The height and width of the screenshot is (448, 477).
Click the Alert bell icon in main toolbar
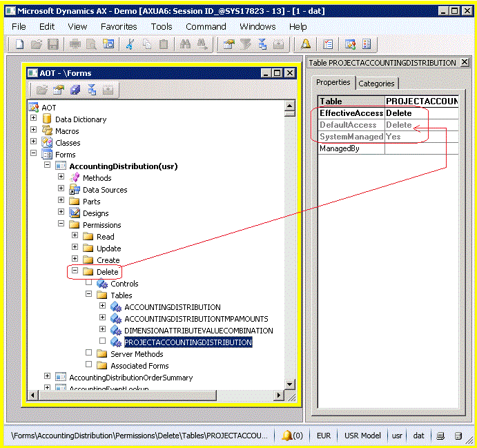tap(306, 44)
